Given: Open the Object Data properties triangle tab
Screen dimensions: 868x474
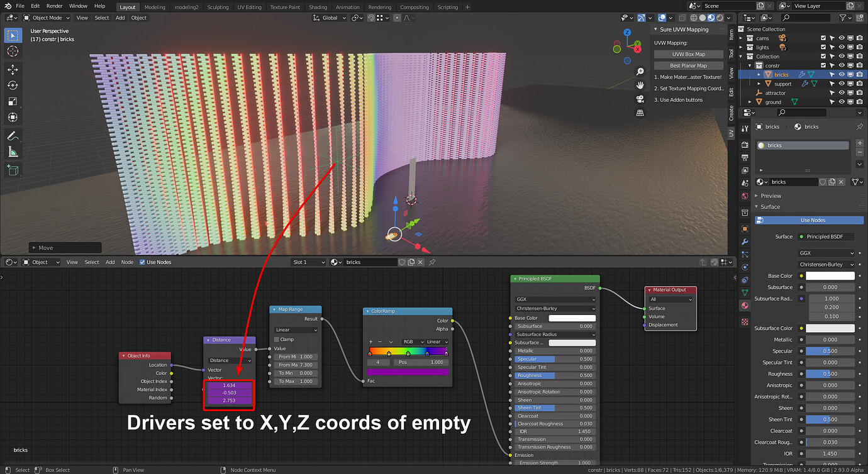Looking at the screenshot, I should [745, 293].
